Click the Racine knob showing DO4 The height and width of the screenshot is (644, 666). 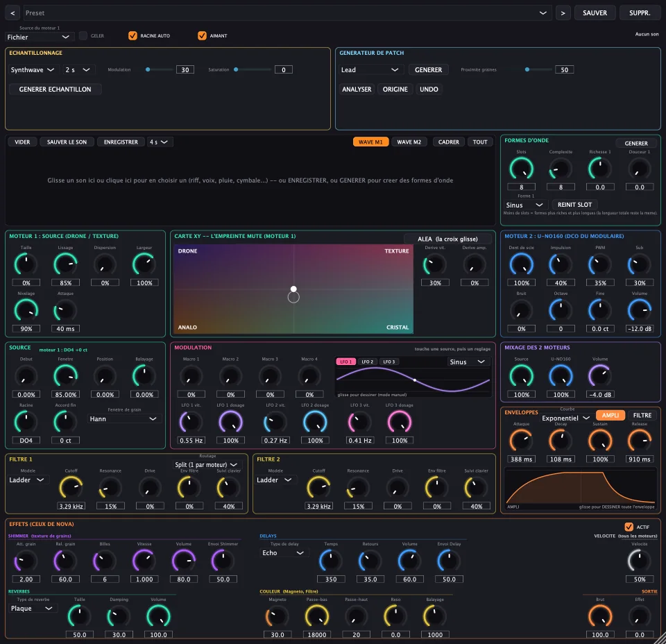click(x=26, y=422)
